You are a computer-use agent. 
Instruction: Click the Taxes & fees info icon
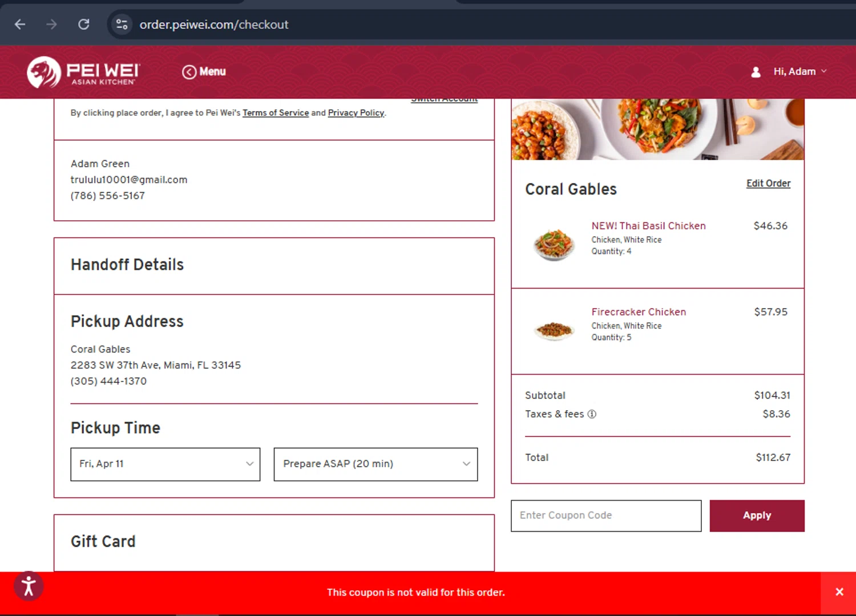[x=592, y=414]
